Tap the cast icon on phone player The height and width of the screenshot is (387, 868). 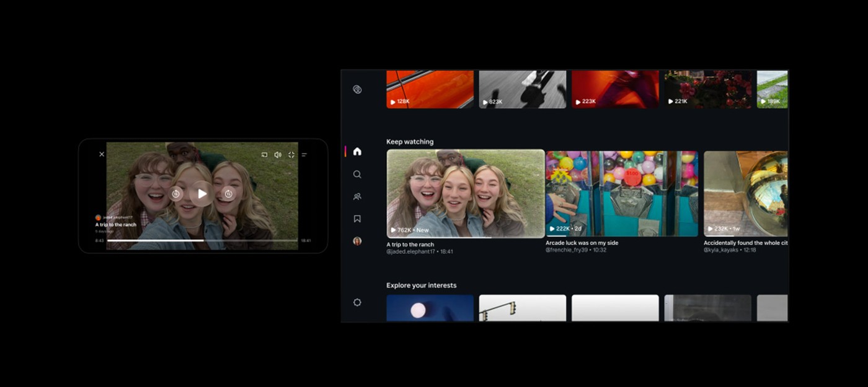point(264,155)
